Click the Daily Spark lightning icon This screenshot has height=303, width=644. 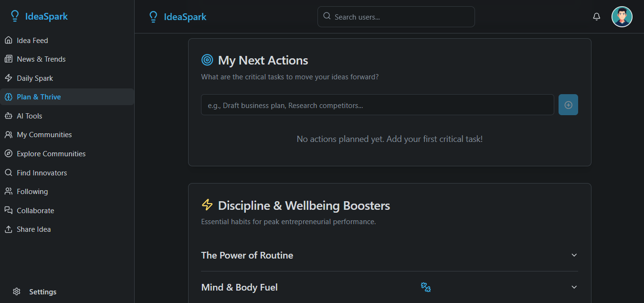tap(8, 78)
